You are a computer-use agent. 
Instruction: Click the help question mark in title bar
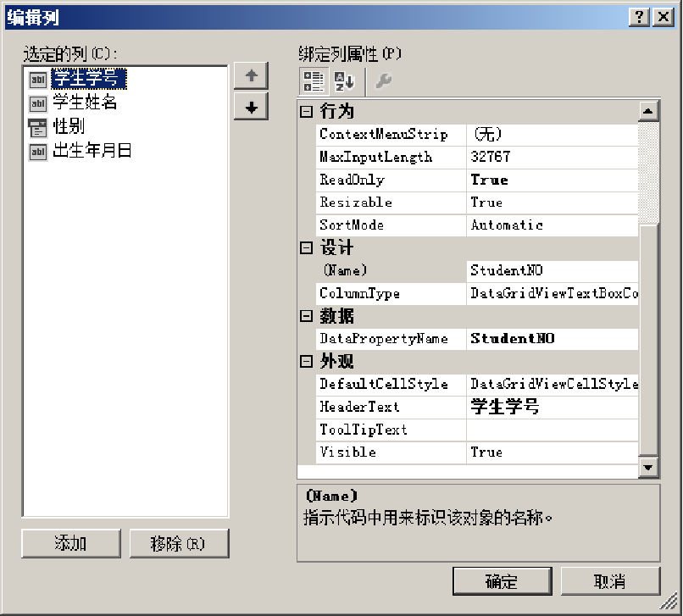641,17
